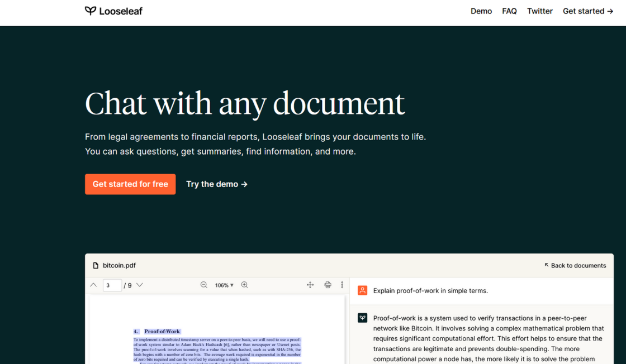Follow the Try the demo link
The image size is (626, 364).
click(217, 184)
